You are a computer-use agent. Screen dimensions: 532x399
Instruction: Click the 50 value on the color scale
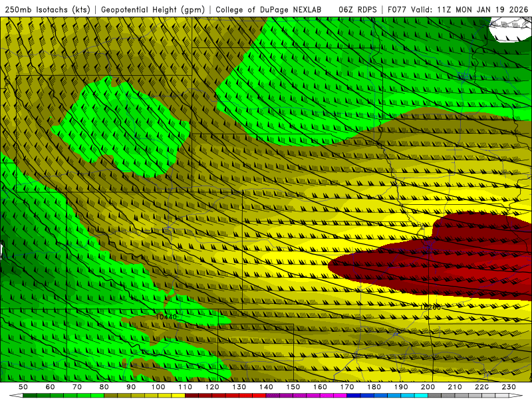click(x=23, y=387)
